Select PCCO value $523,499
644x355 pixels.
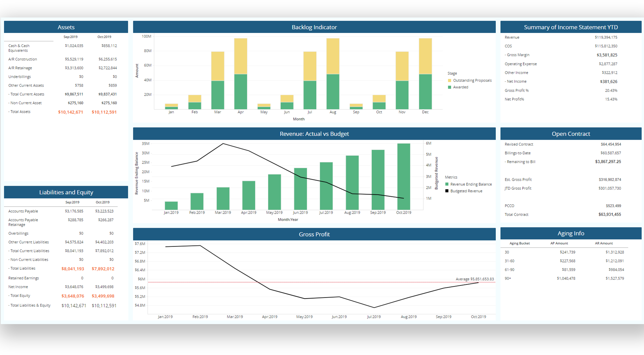(x=613, y=206)
